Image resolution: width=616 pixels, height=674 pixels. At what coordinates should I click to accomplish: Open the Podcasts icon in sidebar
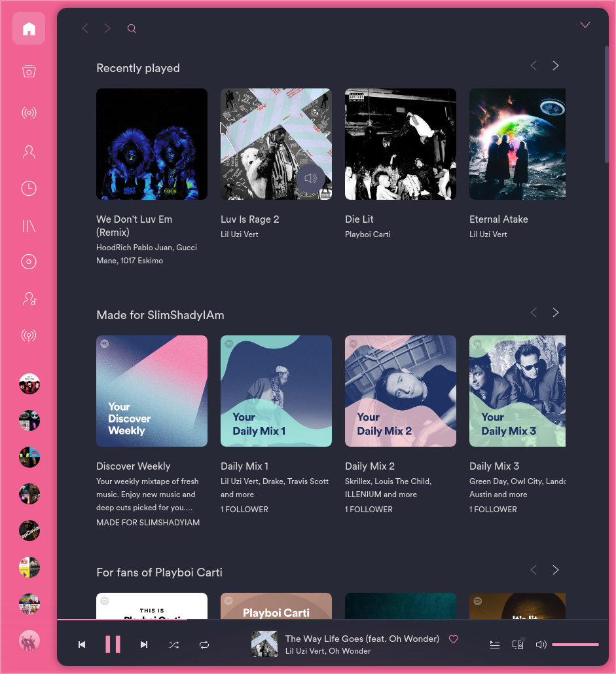tap(29, 335)
